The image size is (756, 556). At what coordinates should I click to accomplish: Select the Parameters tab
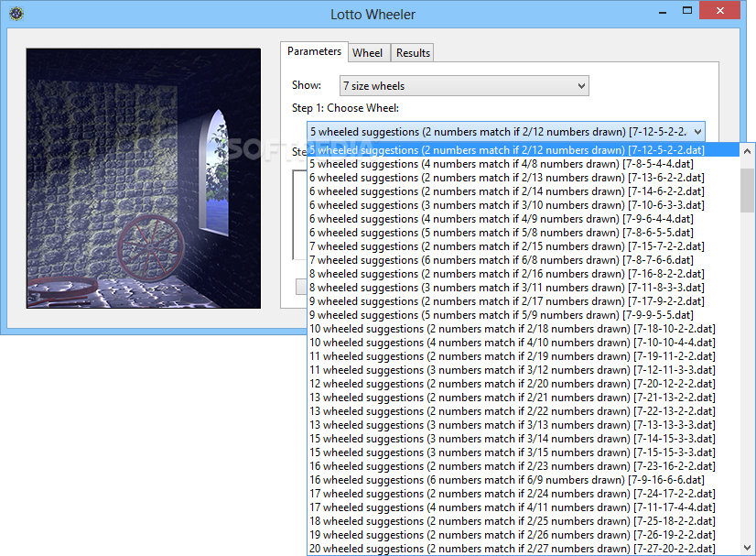314,51
